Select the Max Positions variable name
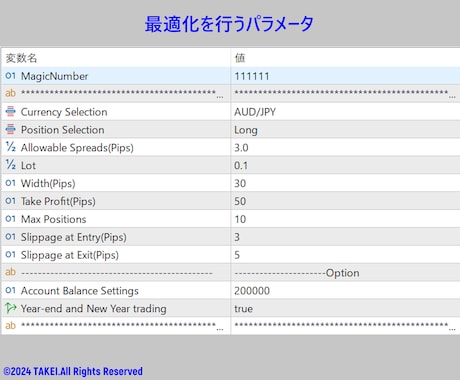The image size is (460, 380). coord(53,219)
